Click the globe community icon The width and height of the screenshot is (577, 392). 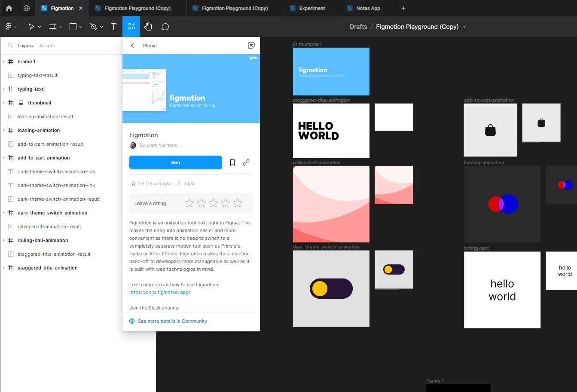(27, 8)
